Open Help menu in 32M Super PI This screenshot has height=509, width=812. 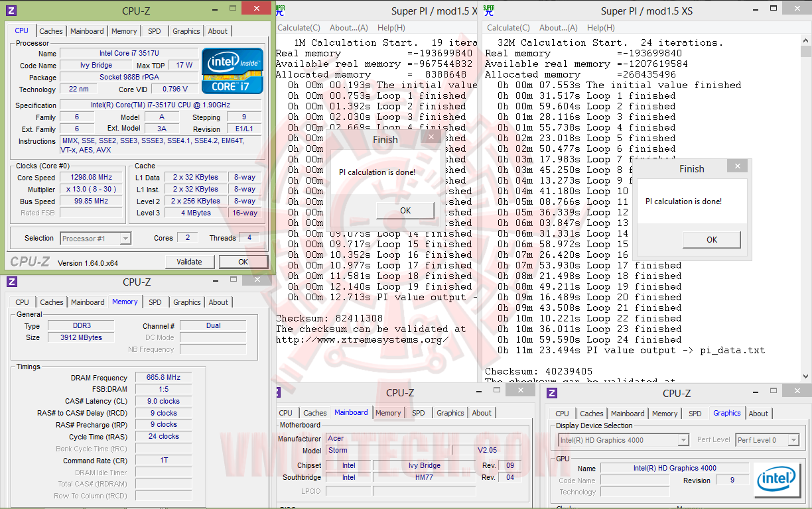tap(601, 28)
